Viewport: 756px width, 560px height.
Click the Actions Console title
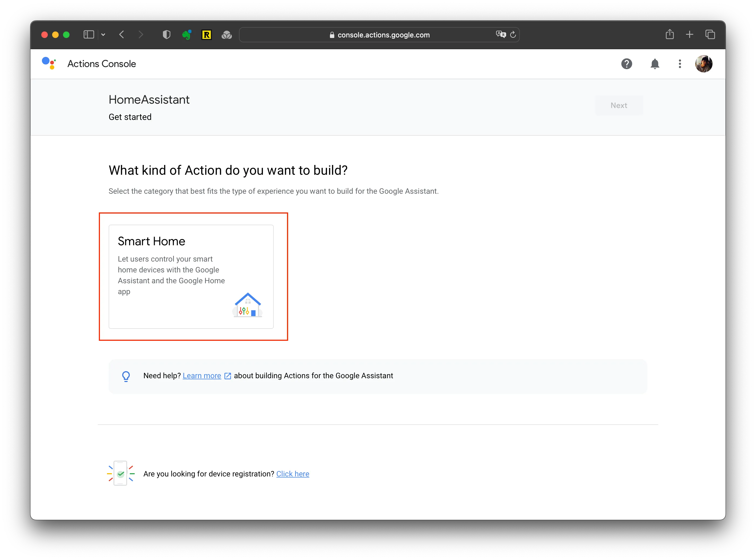(x=102, y=64)
